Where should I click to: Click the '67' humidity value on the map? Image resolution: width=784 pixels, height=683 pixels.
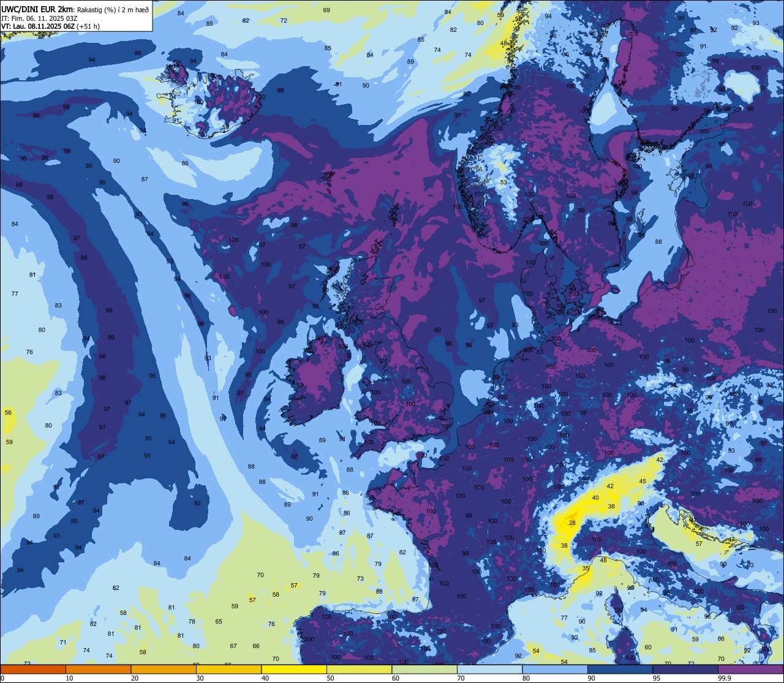point(233,646)
